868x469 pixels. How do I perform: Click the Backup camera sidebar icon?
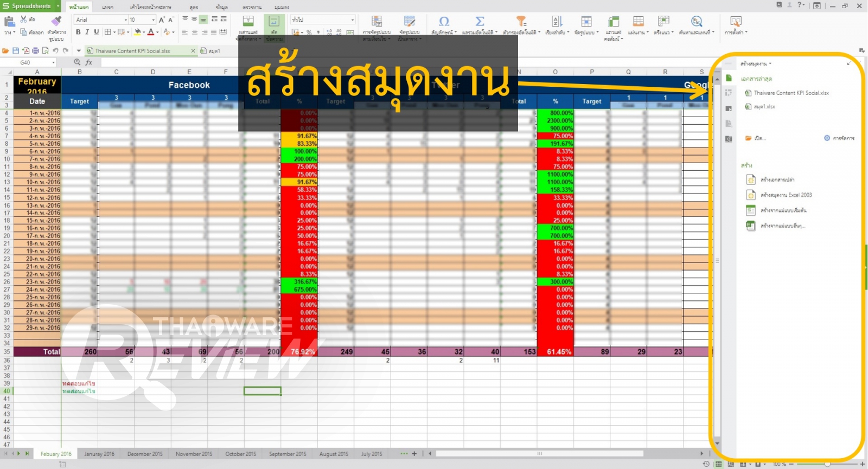pos(729,139)
